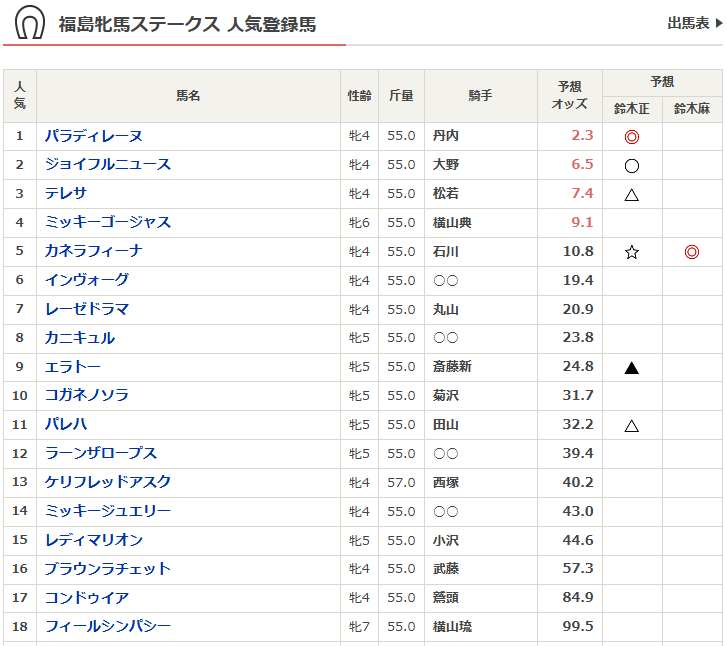Open horse link コガネノソラ
The height and width of the screenshot is (646, 727).
point(87,395)
